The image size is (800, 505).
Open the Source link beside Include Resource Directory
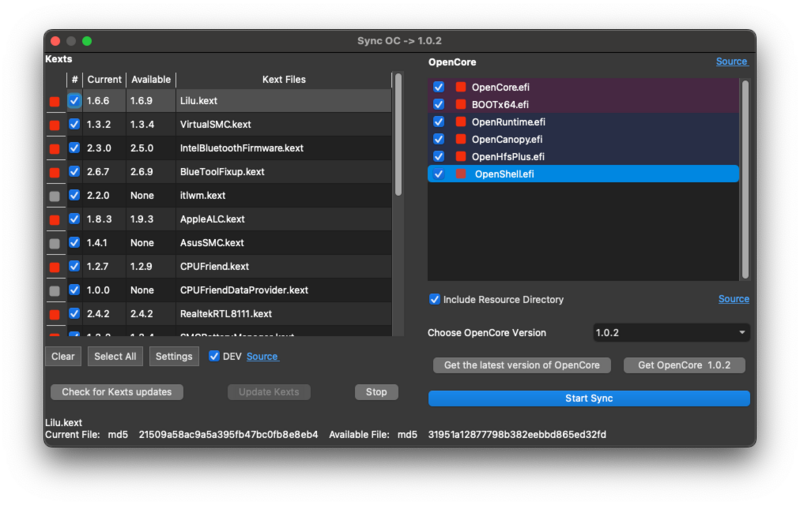click(x=734, y=299)
